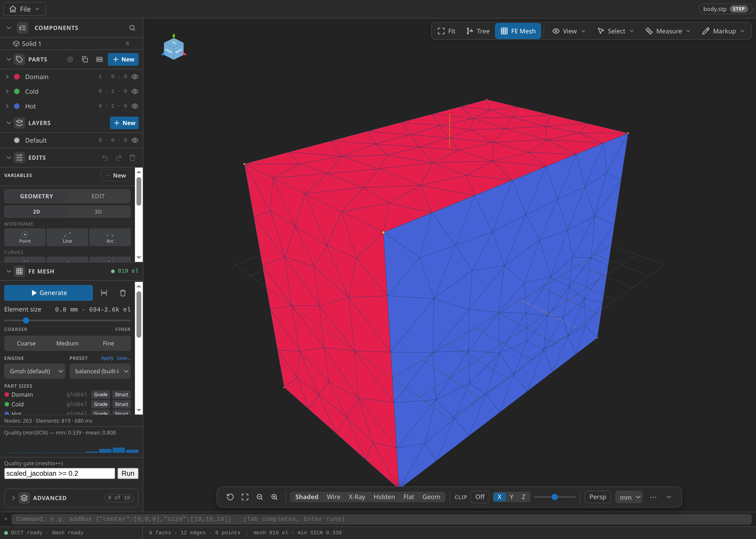Open the Gmsh engine dropdown
756x539 pixels.
coord(35,371)
